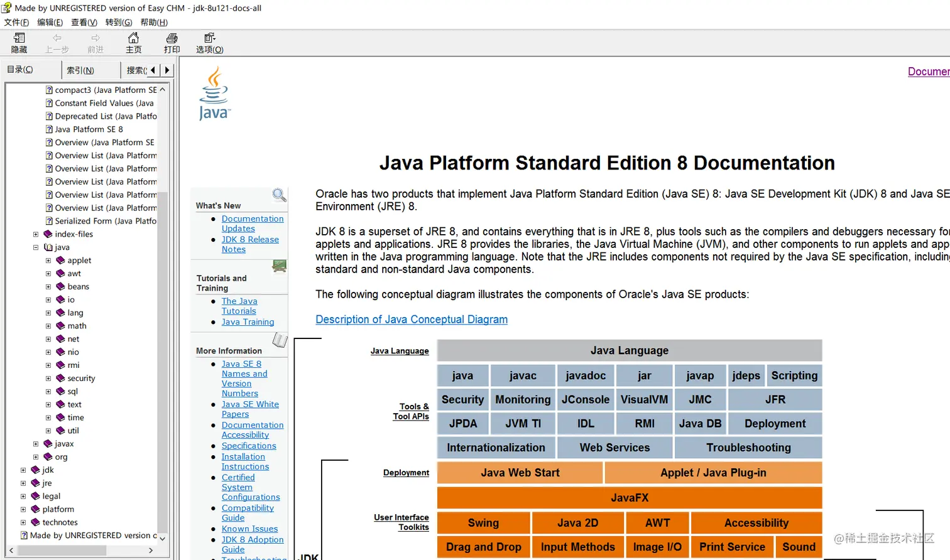This screenshot has width=950, height=560.
Task: Click the Java logo image
Action: (214, 93)
